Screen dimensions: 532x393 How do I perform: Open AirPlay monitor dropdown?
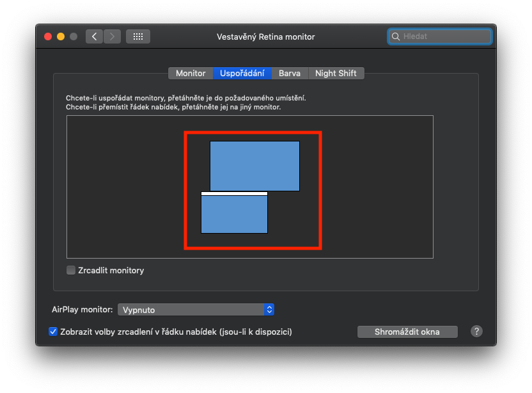coord(196,310)
